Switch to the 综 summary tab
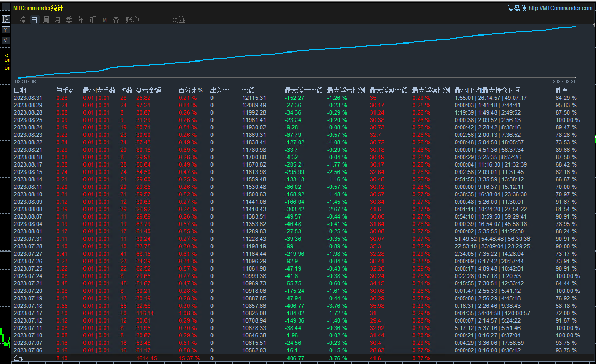Screen dimensions: 596x364 [x=22, y=20]
